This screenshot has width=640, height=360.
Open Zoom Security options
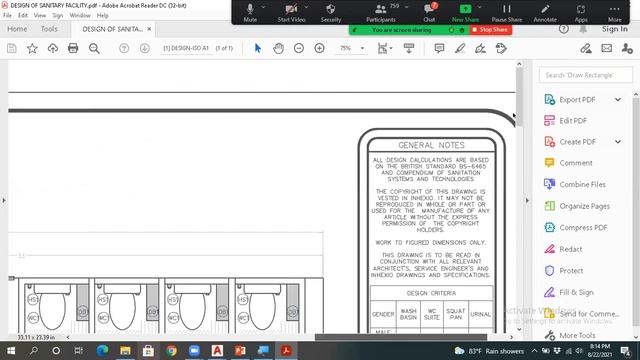(x=331, y=13)
